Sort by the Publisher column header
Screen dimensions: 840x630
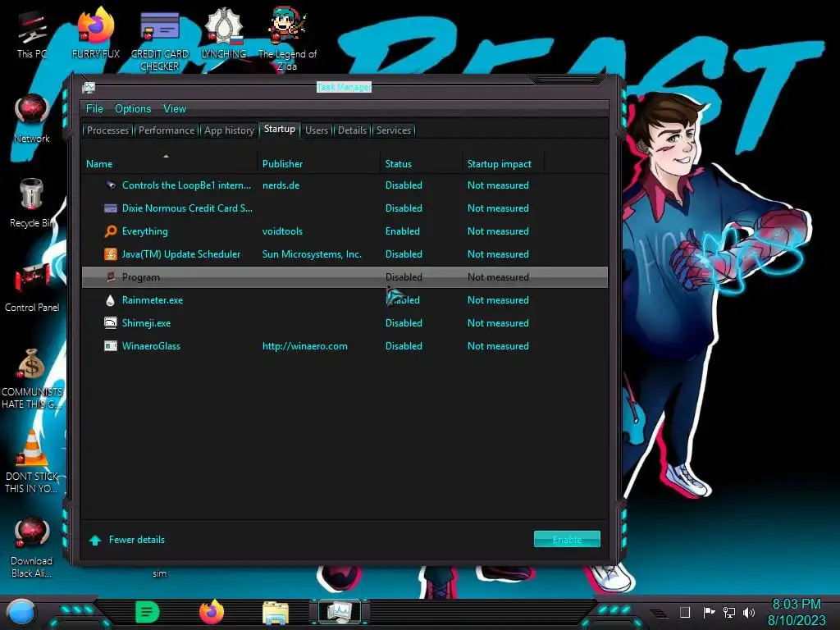coord(319,164)
